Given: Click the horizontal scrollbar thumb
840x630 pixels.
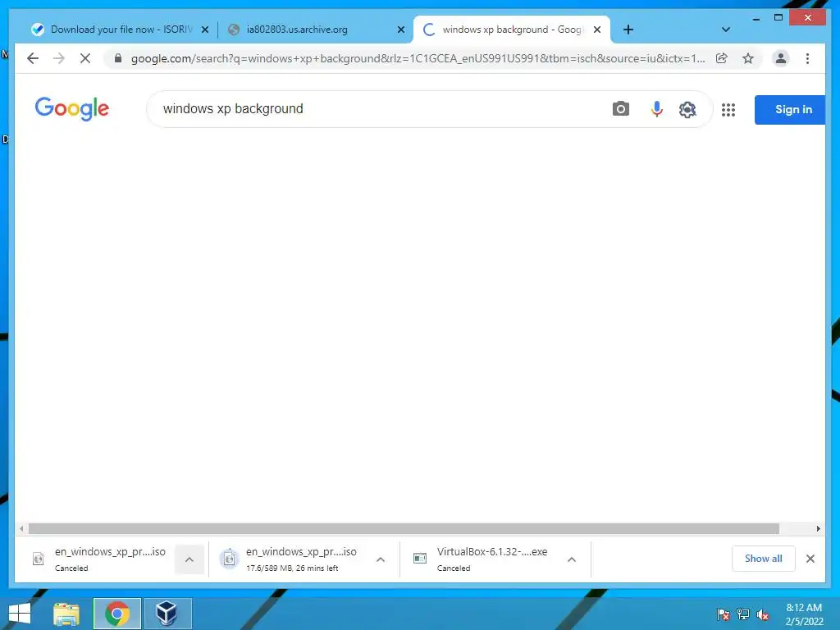Looking at the screenshot, I should (404, 529).
